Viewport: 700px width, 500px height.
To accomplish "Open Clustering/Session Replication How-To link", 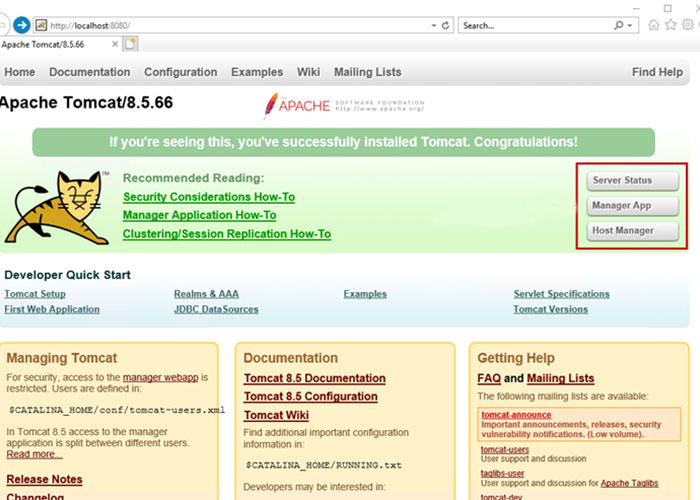I will (x=227, y=234).
